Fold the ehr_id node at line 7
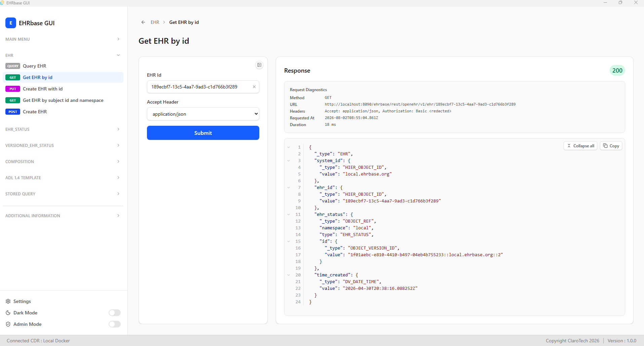This screenshot has height=346, width=644. click(289, 188)
